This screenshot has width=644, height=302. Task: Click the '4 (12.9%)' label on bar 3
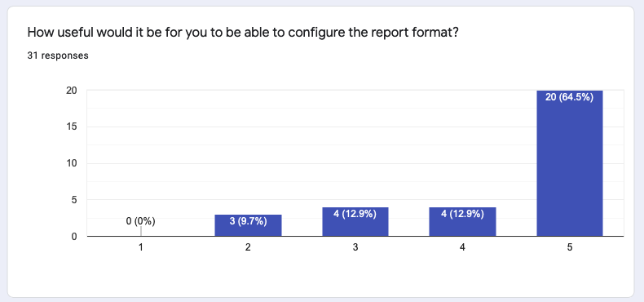click(x=355, y=214)
